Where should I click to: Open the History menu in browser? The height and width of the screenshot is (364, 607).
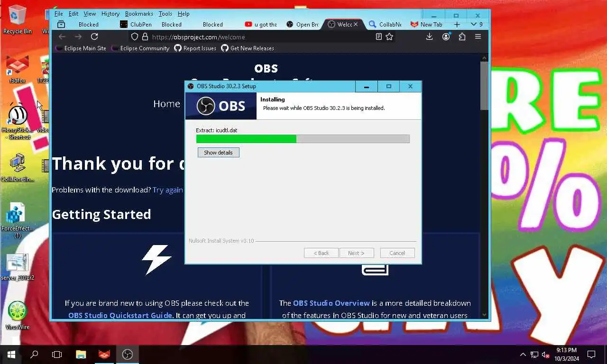110,14
